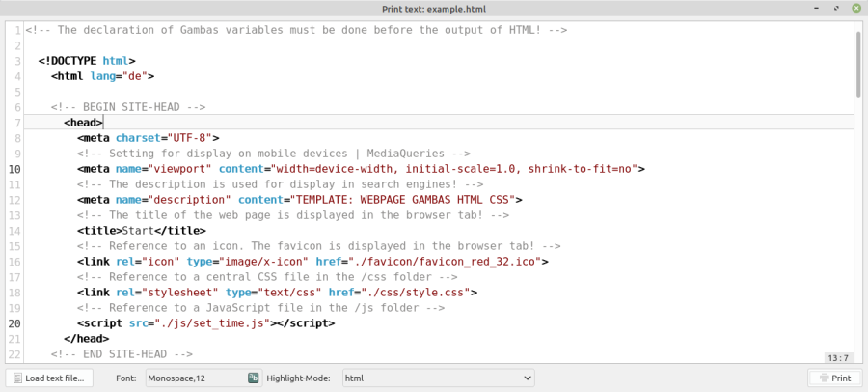Click the Load text file button
Viewport: 868px width, 392px height.
[48, 378]
